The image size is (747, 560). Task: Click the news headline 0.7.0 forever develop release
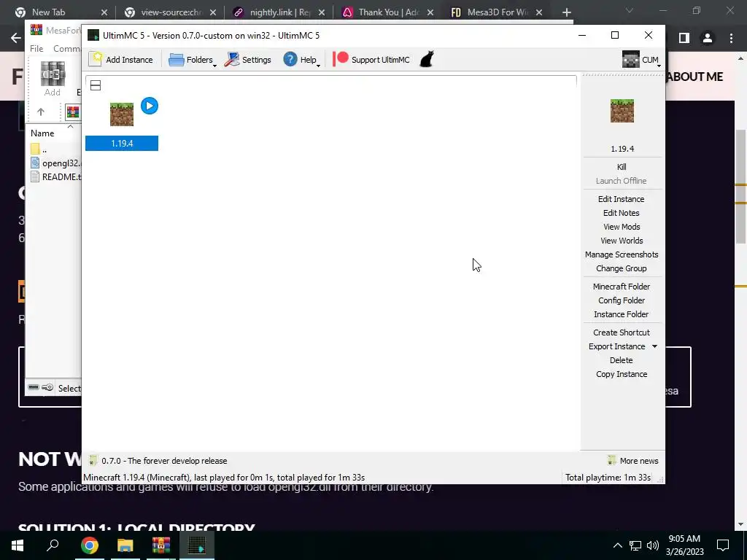click(x=164, y=461)
